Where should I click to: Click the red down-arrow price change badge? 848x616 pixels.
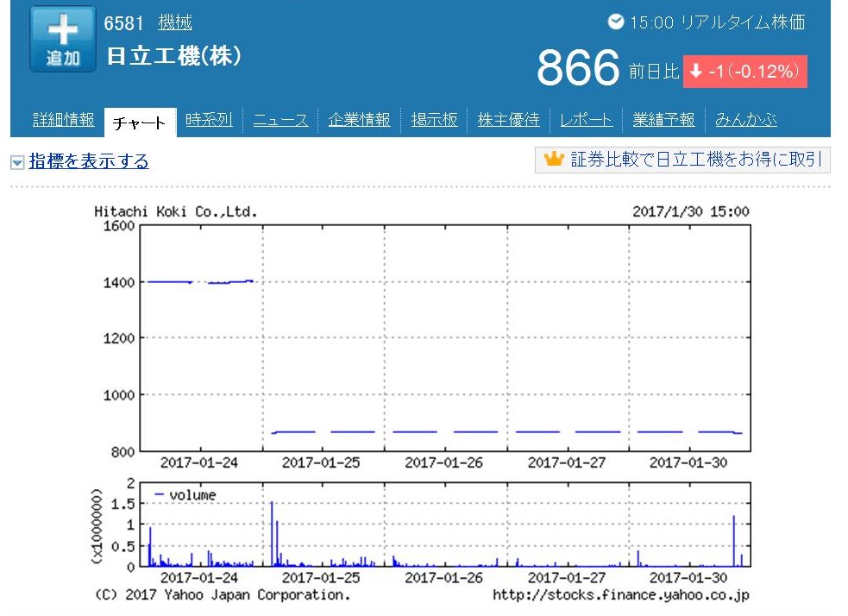(745, 72)
